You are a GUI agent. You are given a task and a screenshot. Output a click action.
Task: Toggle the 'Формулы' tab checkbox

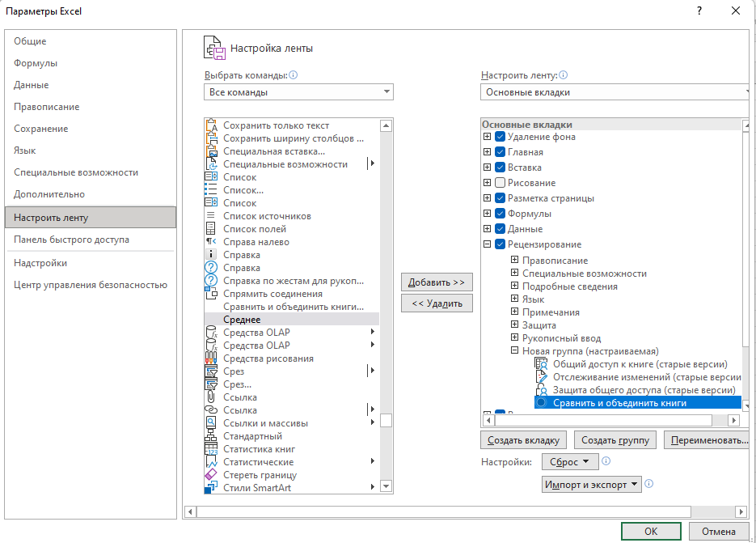pos(500,214)
